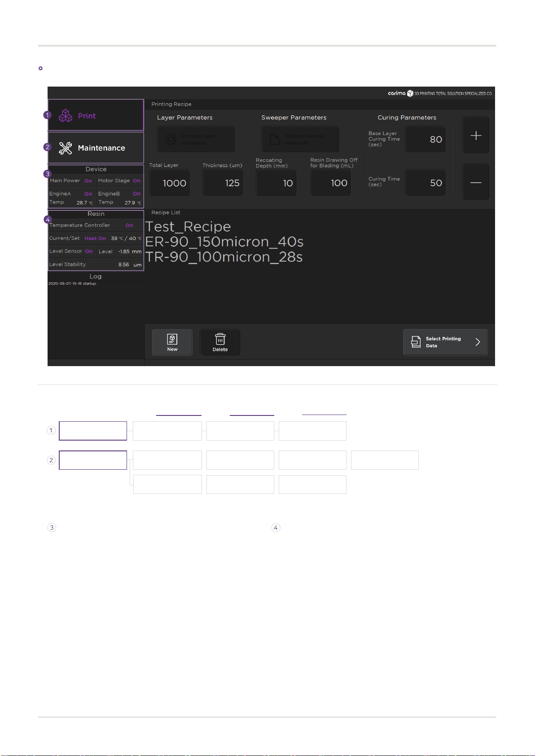Open Select Printing Data chevron arrow

click(478, 342)
